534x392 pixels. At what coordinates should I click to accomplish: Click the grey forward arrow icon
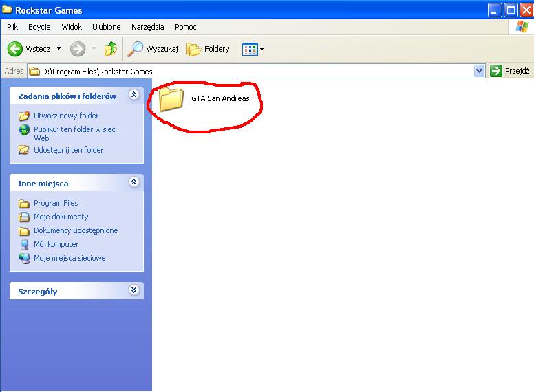click(x=78, y=49)
